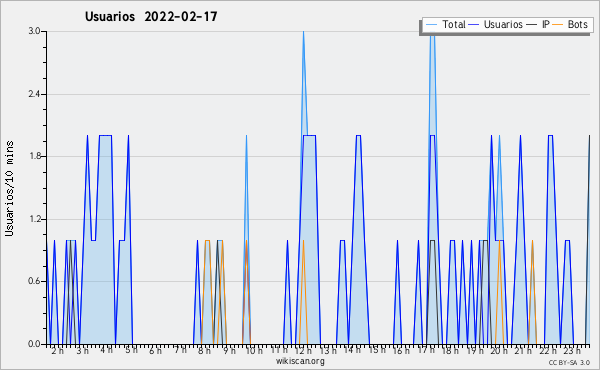Viewport: 600px width, 370px height.
Task: Click the '7 h' x-axis label
Action: (180, 350)
